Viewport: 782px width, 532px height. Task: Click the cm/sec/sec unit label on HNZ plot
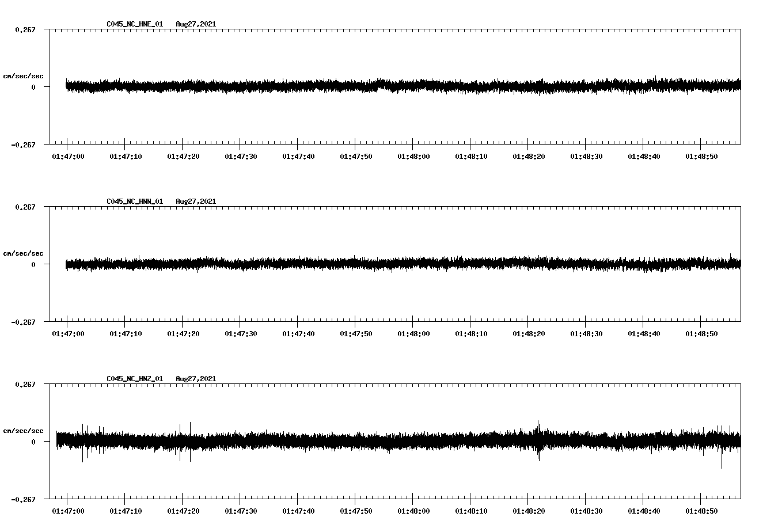pos(23,431)
